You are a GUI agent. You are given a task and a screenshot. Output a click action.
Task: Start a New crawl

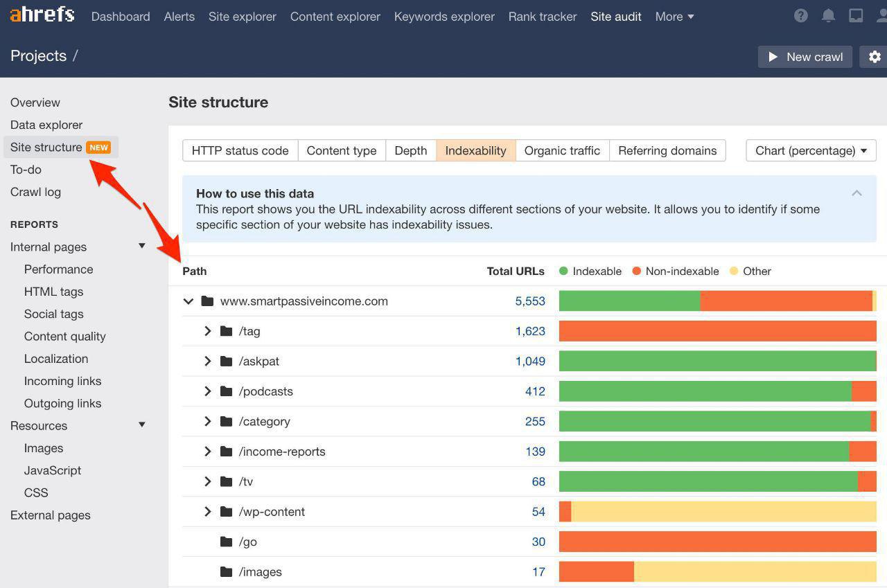click(x=805, y=57)
